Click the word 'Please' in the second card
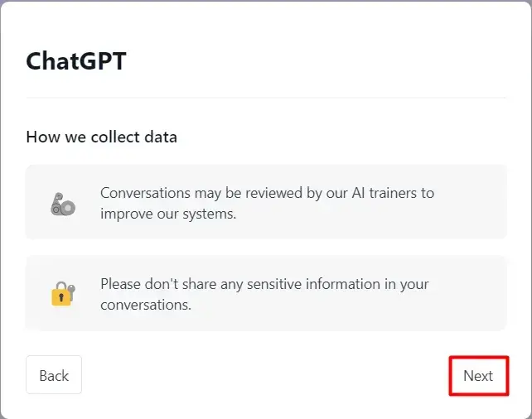Viewport: 532px width, 419px height. coord(120,284)
